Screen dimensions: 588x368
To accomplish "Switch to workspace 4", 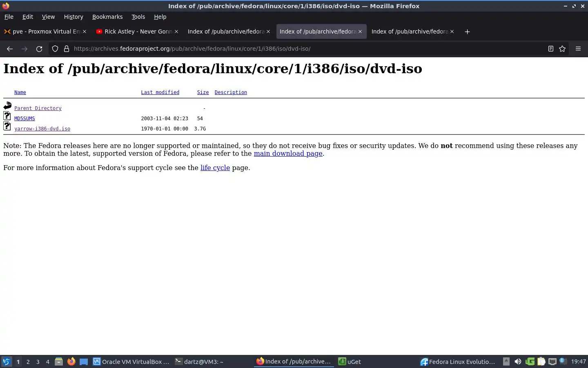I will point(48,361).
